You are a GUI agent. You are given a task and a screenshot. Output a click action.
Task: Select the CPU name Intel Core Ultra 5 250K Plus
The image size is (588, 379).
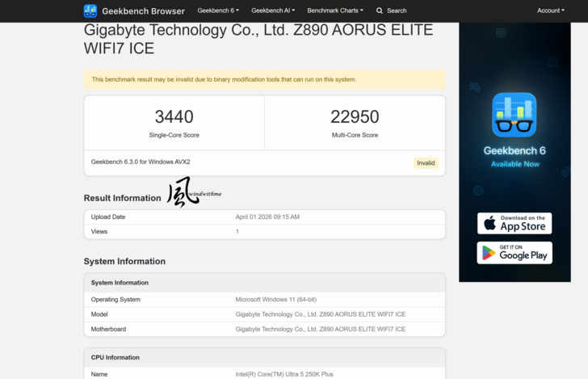[284, 374]
